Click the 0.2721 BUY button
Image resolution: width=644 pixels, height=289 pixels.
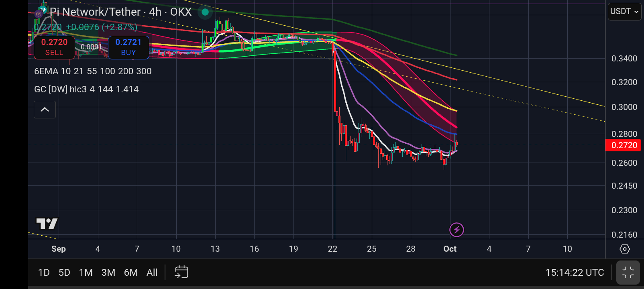128,47
